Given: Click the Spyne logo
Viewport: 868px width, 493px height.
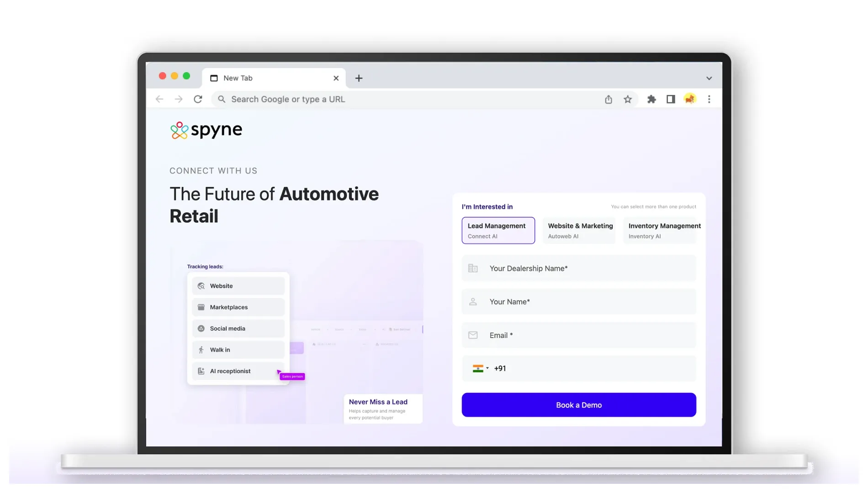Looking at the screenshot, I should point(206,130).
